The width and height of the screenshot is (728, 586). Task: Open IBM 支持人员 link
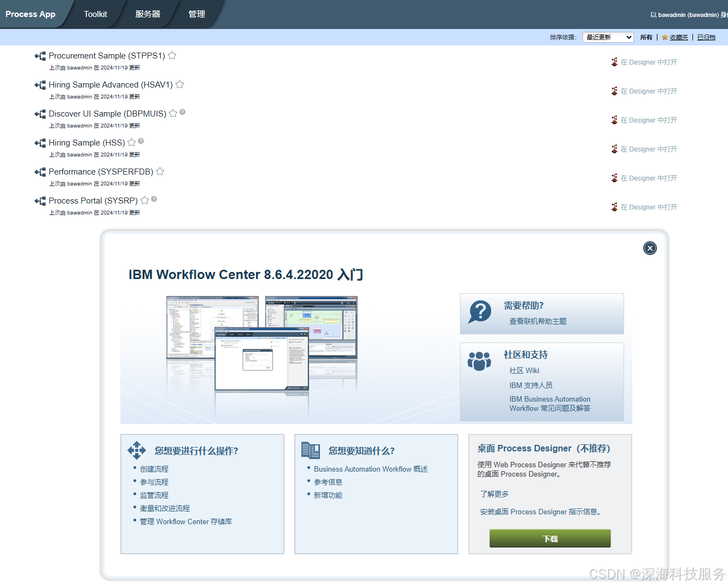[531, 385]
